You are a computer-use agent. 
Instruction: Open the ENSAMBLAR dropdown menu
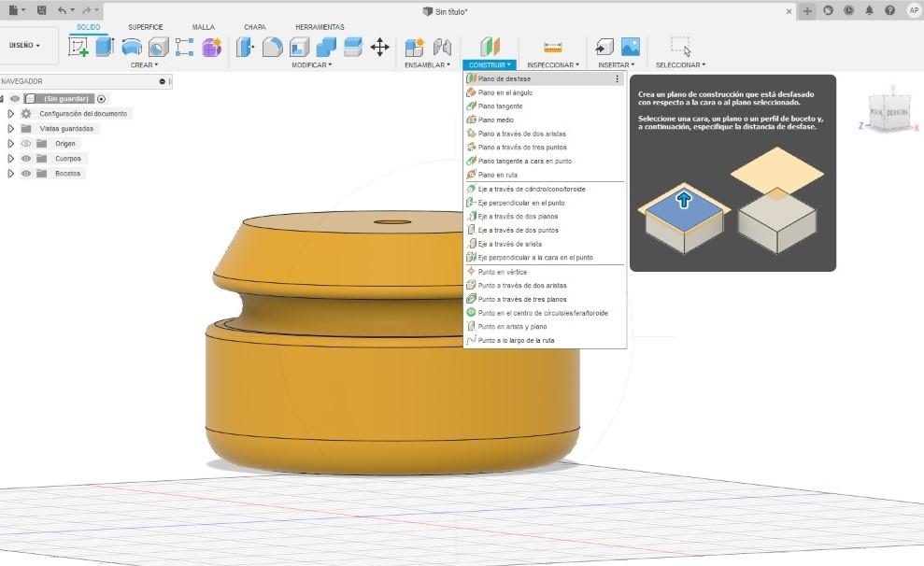(x=427, y=64)
